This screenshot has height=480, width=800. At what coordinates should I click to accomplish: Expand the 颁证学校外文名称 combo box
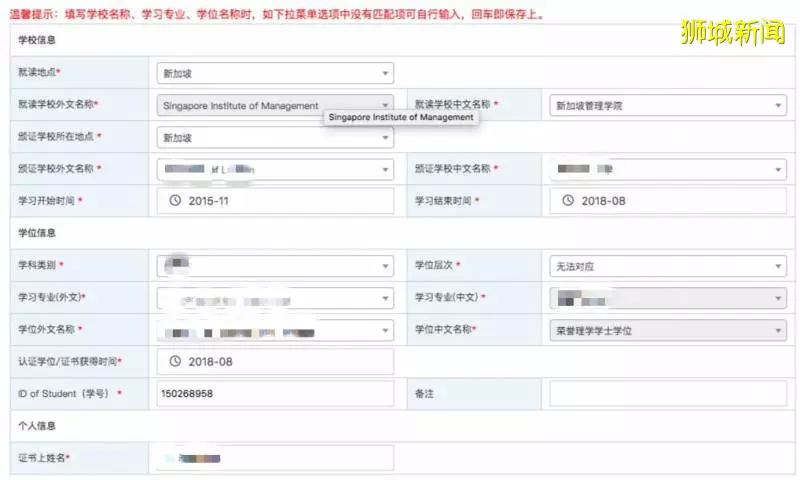(275, 169)
